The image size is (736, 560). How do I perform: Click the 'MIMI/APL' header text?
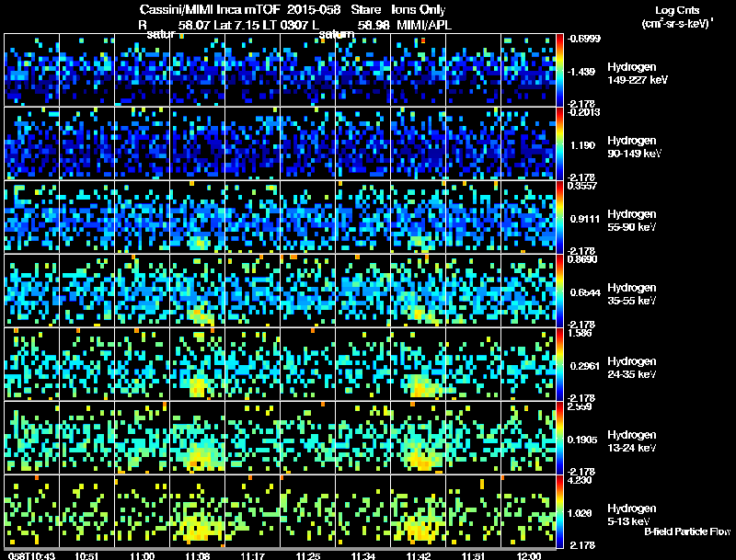[424, 25]
